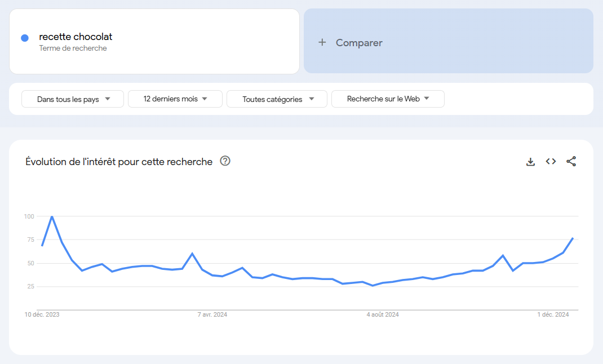Click the blue dot beside recette chocolat
The height and width of the screenshot is (364, 603).
click(x=25, y=38)
